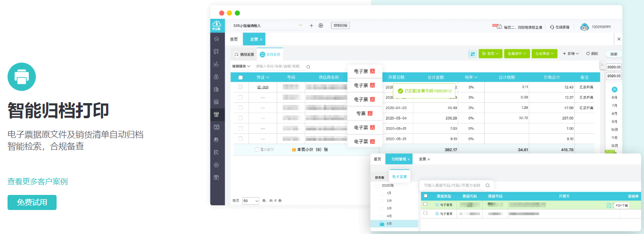Switch to the 首页 tab in the main window

click(234, 39)
